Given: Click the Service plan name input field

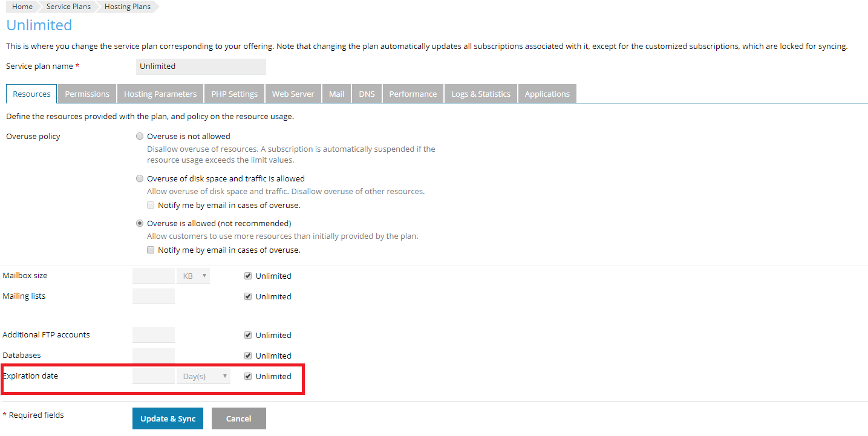Looking at the screenshot, I should [201, 67].
